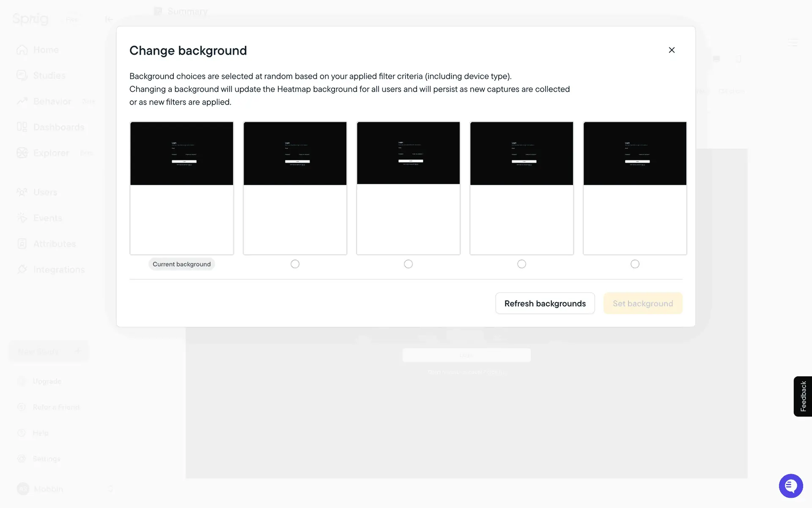The image size is (812, 508).
Task: Click the fifth background thumbnail
Action: pyautogui.click(x=635, y=188)
